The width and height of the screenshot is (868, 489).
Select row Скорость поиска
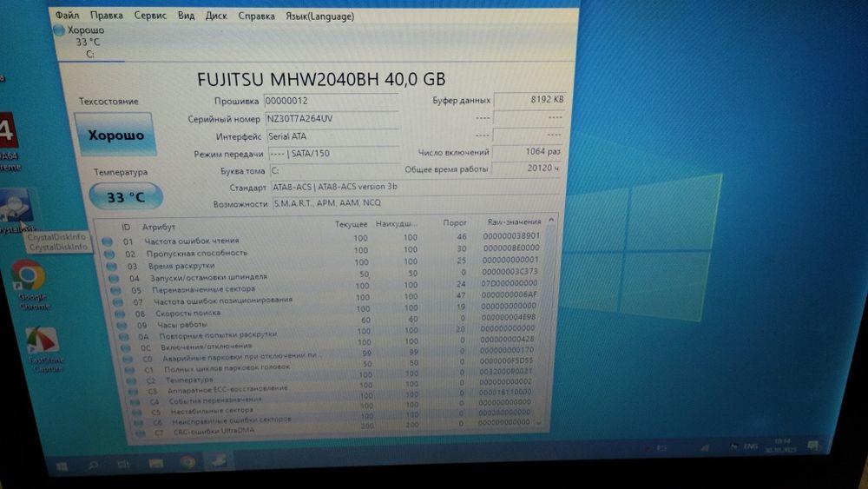(328, 310)
